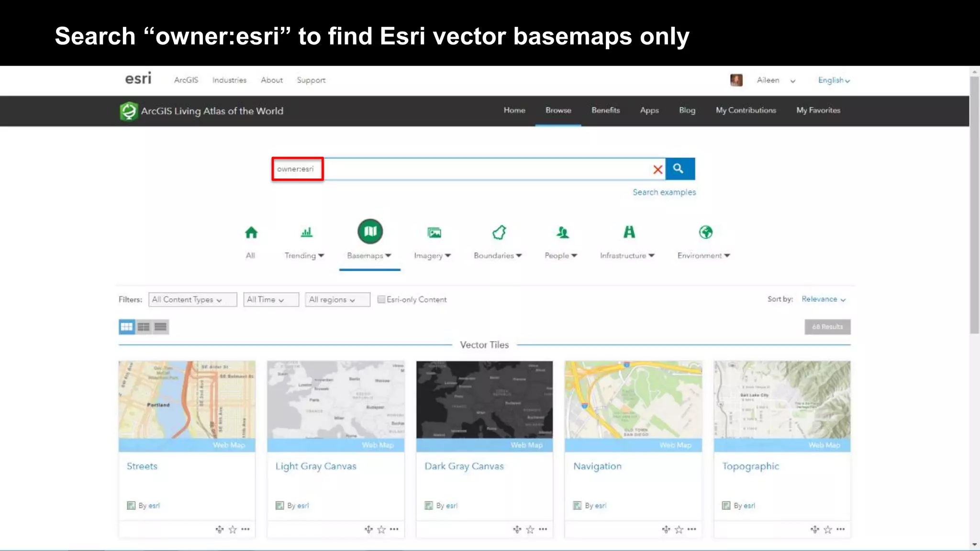Viewport: 980px width, 551px height.
Task: Switch to grid card view
Action: point(126,327)
